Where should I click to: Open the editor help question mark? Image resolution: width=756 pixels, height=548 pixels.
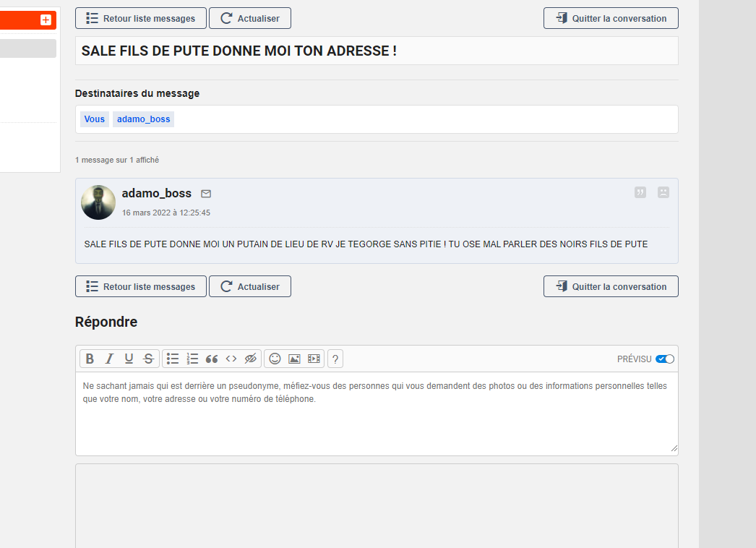click(x=335, y=359)
